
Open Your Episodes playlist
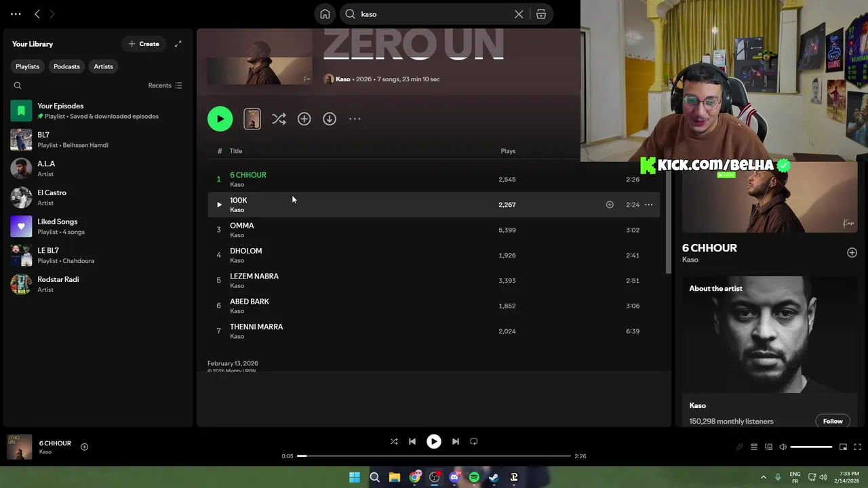[98, 110]
